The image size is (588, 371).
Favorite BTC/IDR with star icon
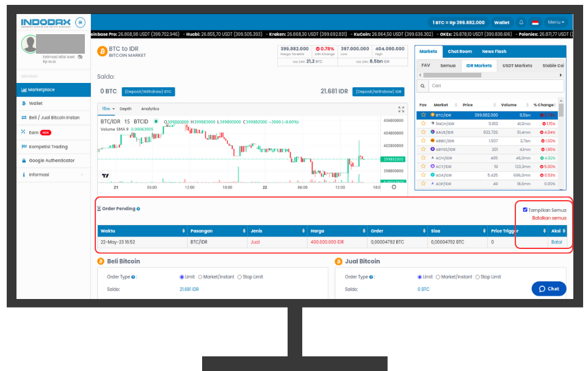(423, 115)
